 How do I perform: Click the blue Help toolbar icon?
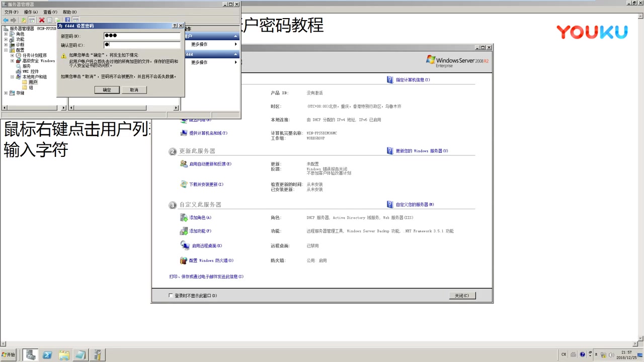pos(67,20)
